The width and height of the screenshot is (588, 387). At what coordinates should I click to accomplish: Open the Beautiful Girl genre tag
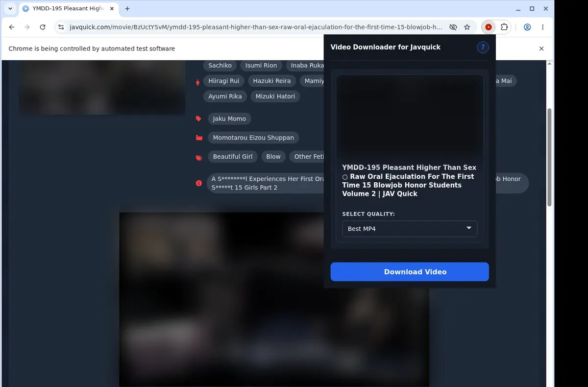(x=233, y=157)
